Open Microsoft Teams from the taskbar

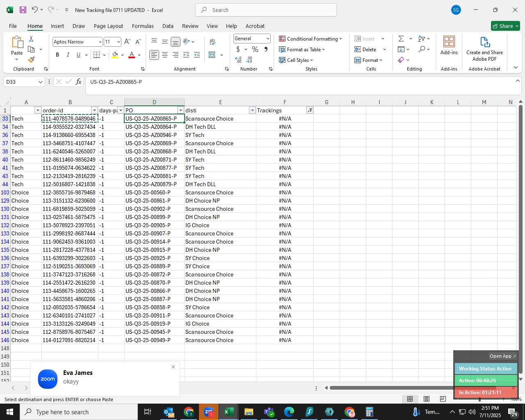(269, 412)
